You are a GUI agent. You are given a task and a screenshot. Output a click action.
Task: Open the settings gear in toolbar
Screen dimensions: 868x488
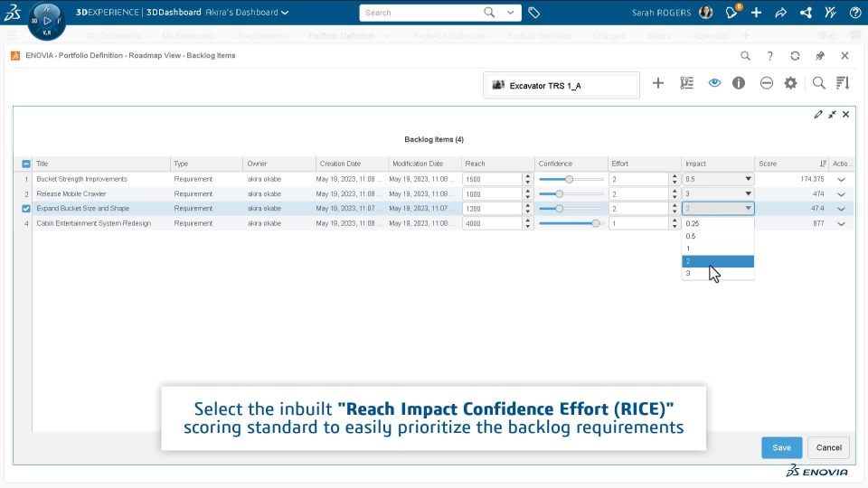tap(790, 83)
